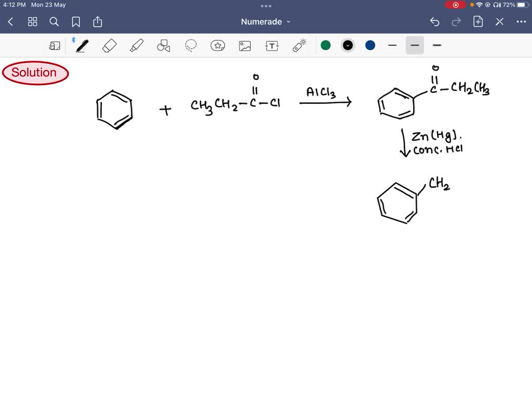Select the Highlighter tool
532x399 pixels.
(136, 45)
